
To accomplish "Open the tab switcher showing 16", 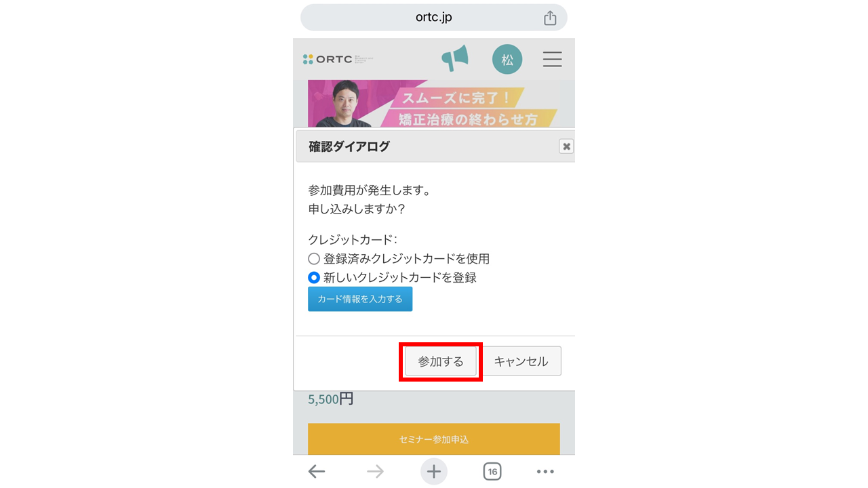I will pyautogui.click(x=492, y=472).
